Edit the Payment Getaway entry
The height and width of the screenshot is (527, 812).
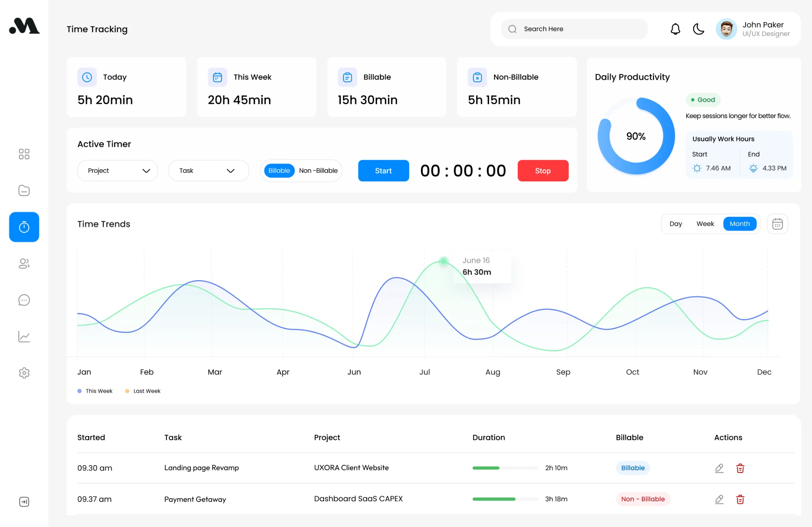click(719, 499)
